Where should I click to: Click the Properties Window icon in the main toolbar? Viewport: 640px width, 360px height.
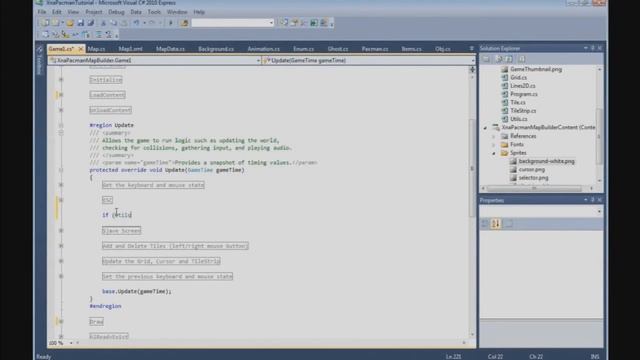tap(294, 23)
